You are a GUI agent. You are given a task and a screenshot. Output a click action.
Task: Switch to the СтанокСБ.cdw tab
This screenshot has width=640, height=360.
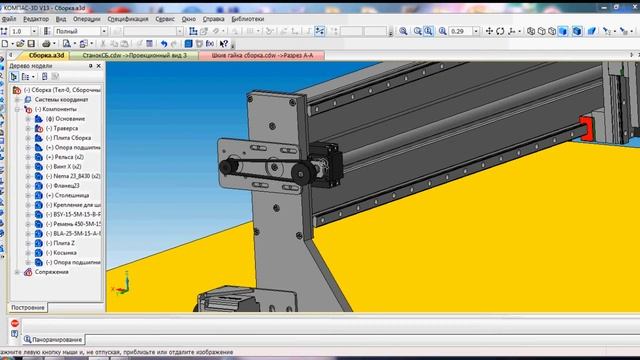click(x=134, y=55)
